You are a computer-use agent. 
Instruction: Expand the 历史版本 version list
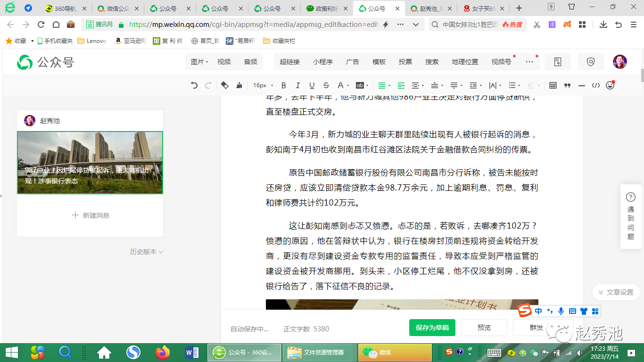click(146, 252)
